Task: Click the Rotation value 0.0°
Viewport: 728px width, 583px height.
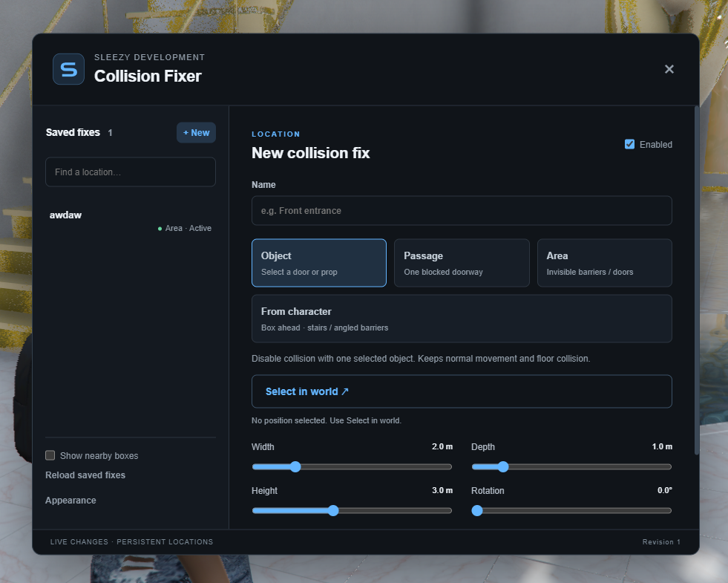Action: click(665, 490)
